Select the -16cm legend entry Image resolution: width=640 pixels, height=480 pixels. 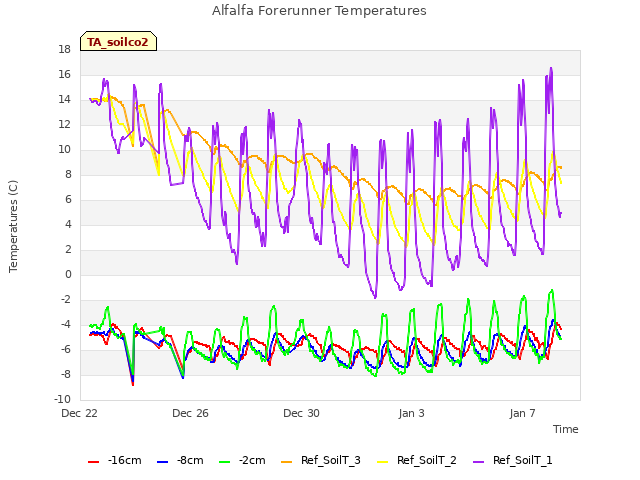[x=114, y=460]
